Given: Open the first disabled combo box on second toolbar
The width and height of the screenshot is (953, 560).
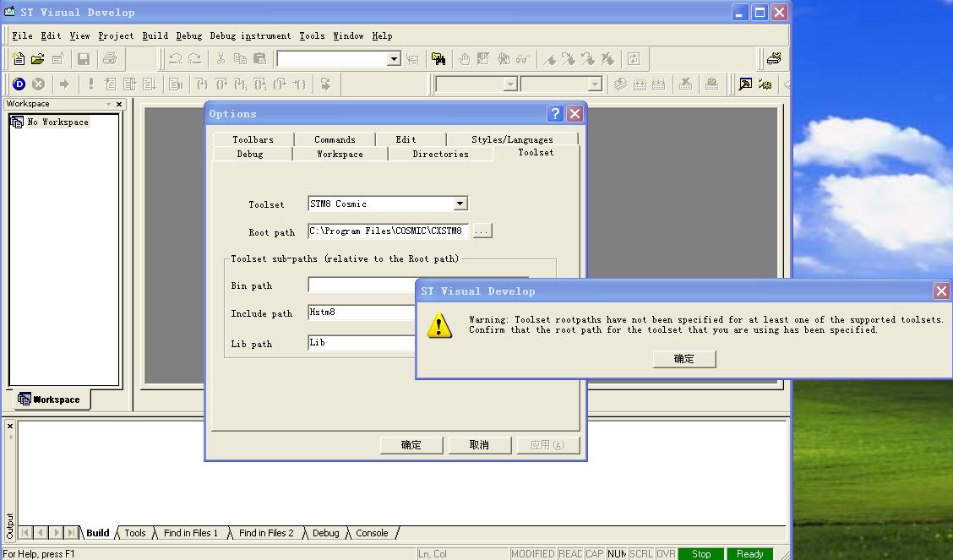Looking at the screenshot, I should [x=510, y=84].
